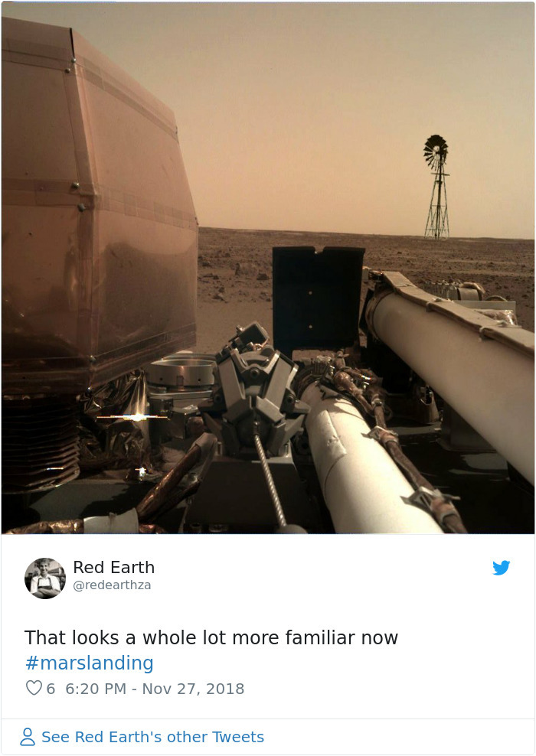Open the Red Earth display name
This screenshot has height=756, width=536.
coord(114,568)
